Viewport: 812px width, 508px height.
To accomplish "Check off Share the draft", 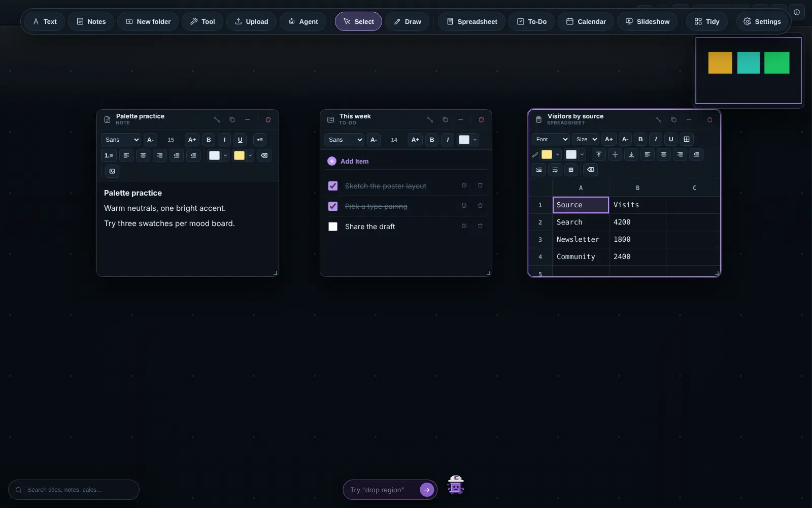I will [x=333, y=227].
